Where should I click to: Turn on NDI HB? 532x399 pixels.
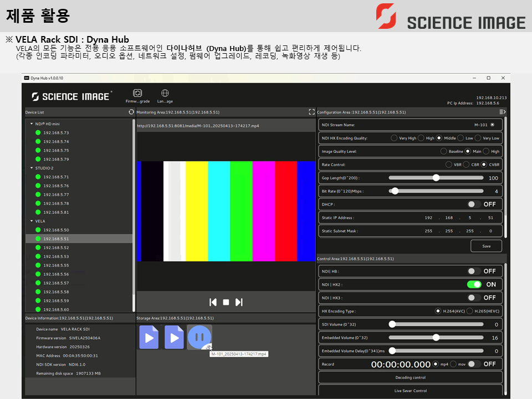point(474,271)
